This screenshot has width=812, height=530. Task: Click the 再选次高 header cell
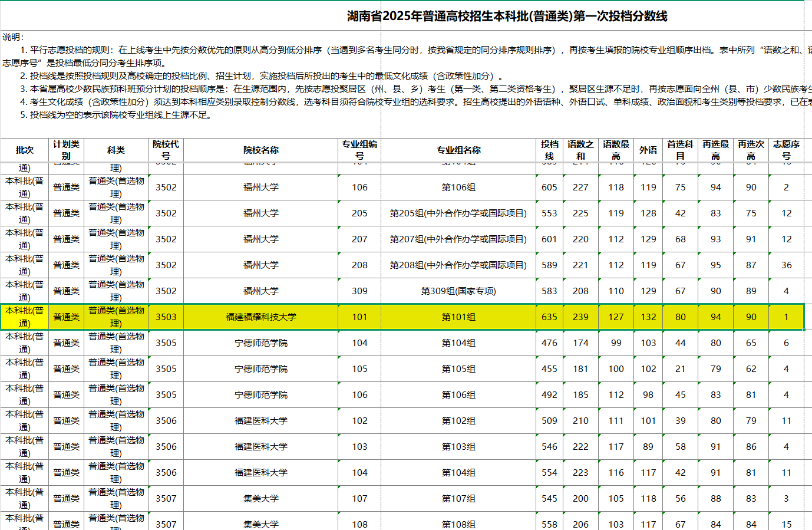click(751, 150)
